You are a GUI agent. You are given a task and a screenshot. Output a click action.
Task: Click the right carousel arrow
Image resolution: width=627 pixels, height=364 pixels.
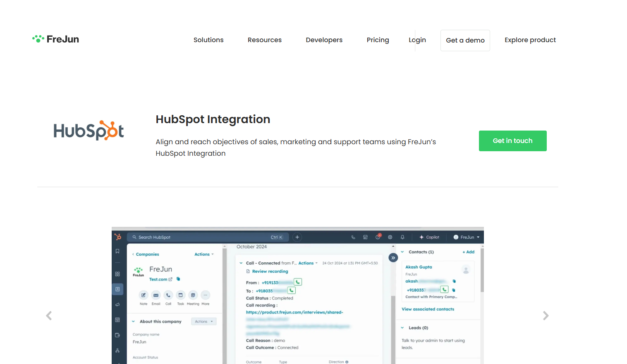546,315
